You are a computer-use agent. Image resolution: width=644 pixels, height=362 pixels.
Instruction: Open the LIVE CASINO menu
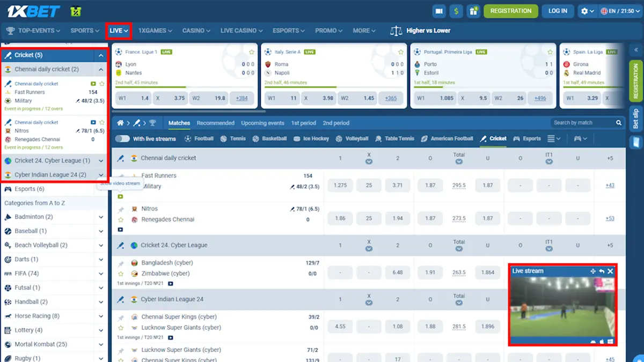[238, 31]
